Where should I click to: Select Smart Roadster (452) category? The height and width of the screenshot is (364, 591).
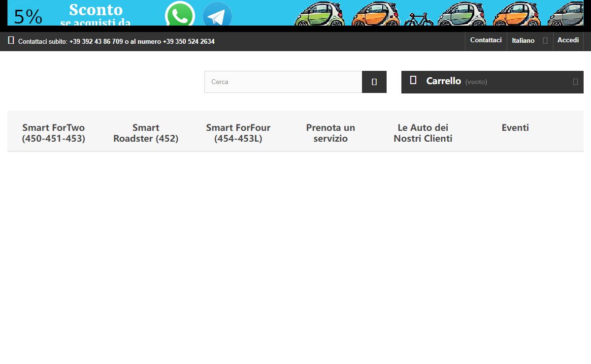(x=146, y=133)
